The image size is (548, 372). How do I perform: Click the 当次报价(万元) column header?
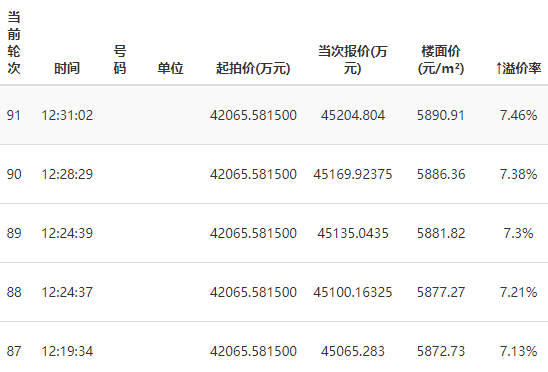coord(353,60)
